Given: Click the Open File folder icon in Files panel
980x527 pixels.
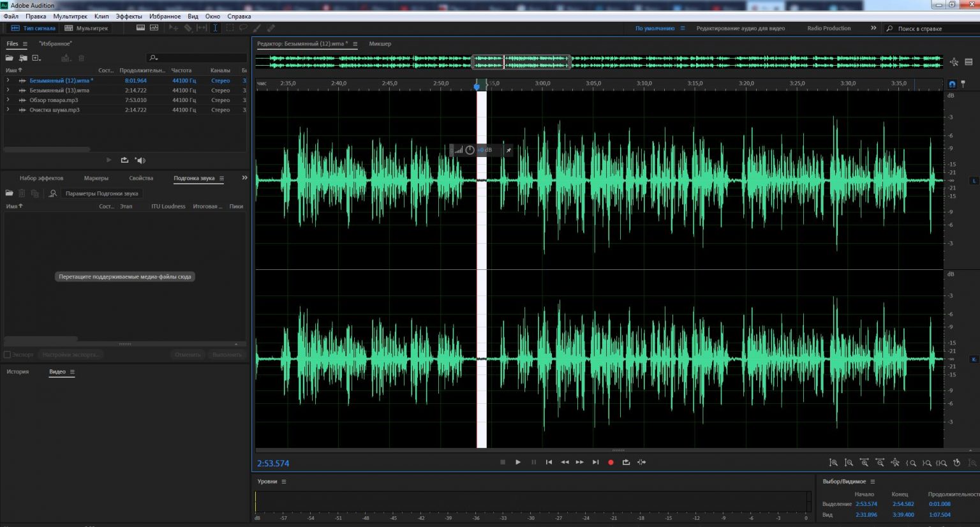Looking at the screenshot, I should coord(10,58).
